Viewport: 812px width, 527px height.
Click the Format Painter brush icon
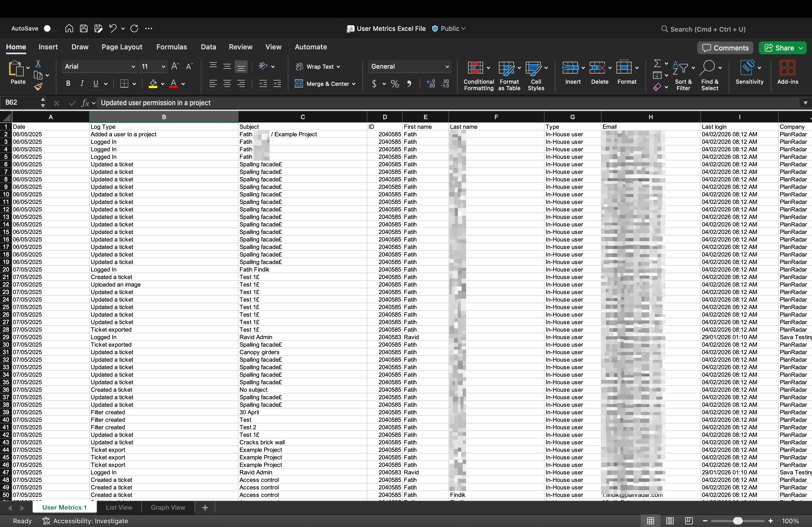38,87
